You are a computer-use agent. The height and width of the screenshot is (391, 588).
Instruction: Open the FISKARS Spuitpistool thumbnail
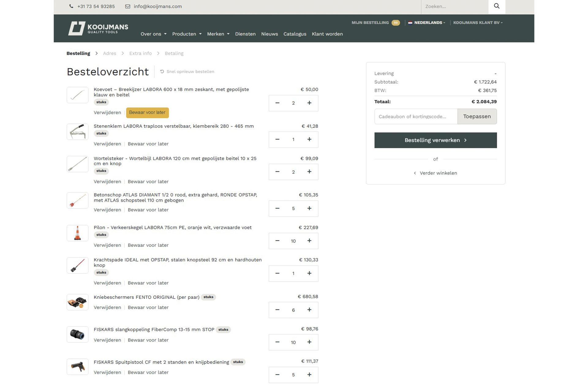[x=77, y=367]
